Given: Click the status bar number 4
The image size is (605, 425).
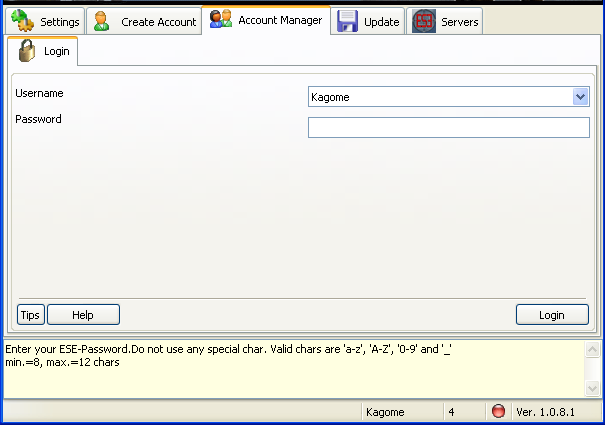Looking at the screenshot, I should pos(451,412).
